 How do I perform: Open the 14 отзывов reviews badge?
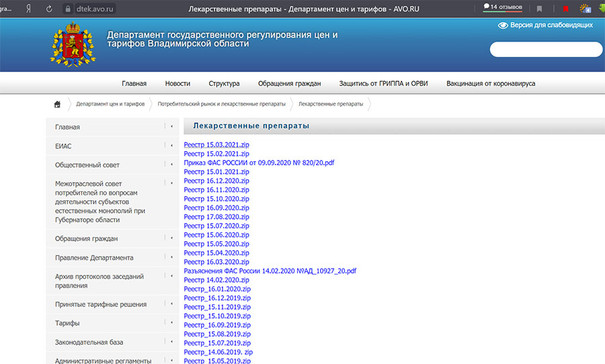coord(503,7)
